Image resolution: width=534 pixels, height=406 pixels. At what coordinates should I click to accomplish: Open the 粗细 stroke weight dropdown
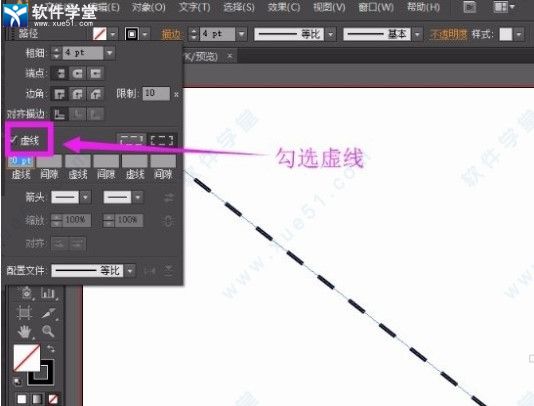[x=110, y=53]
